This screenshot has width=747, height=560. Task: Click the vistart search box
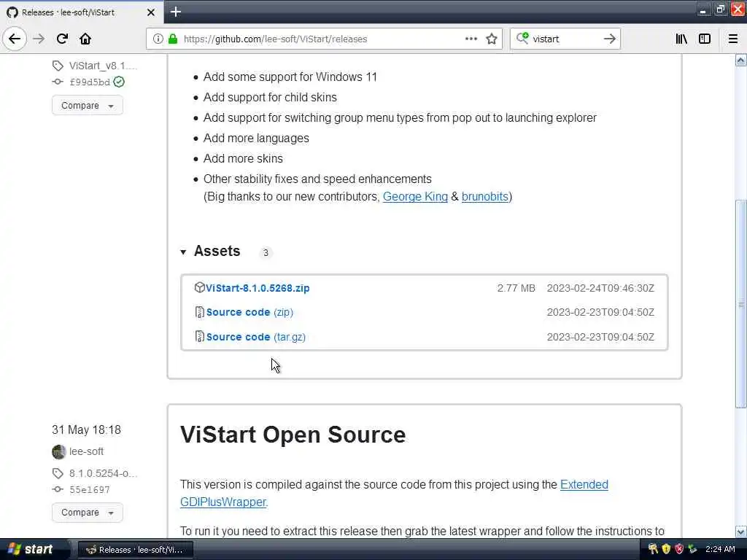click(x=565, y=39)
